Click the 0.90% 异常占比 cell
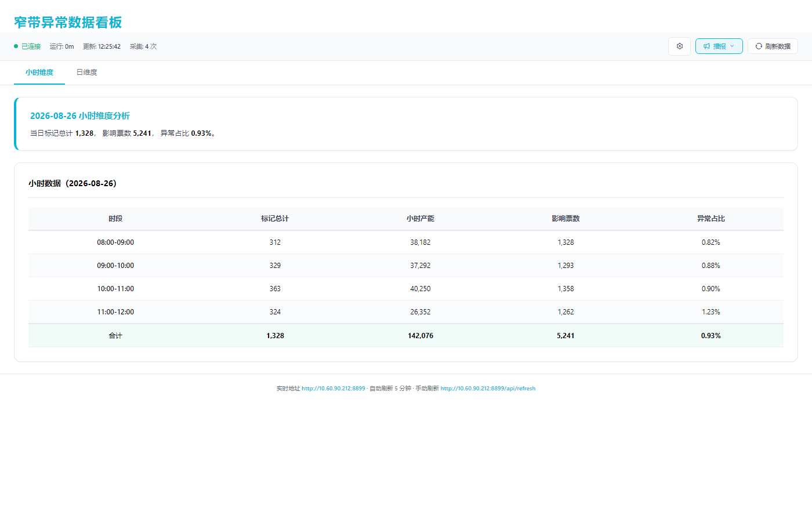Screen dimensions: 812x522 pyautogui.click(x=711, y=289)
